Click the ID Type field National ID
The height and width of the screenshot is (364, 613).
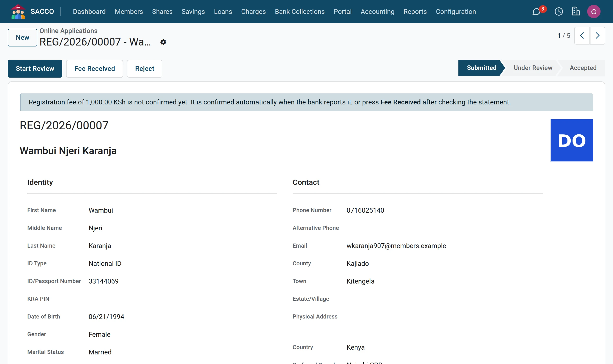105,264
